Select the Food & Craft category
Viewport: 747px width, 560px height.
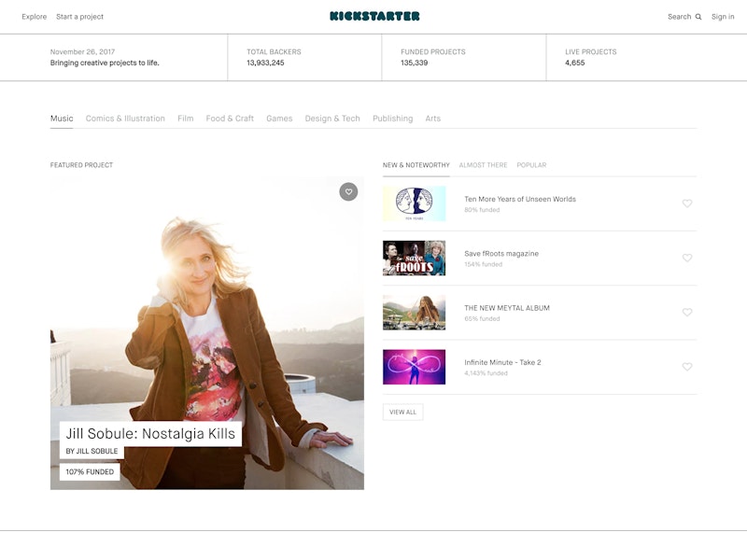[x=230, y=119]
